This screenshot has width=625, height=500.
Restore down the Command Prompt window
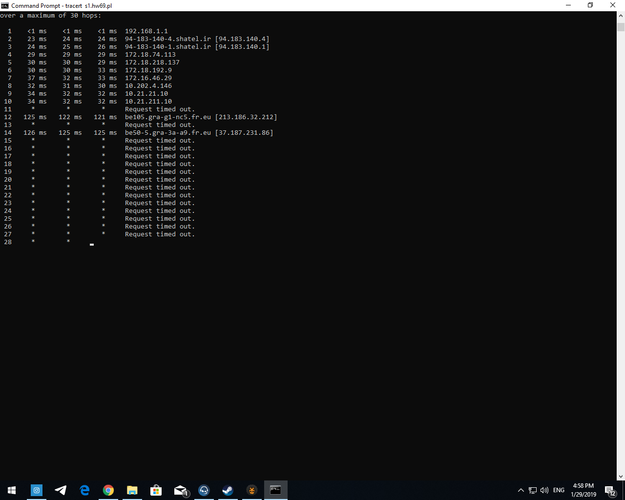click(590, 5)
